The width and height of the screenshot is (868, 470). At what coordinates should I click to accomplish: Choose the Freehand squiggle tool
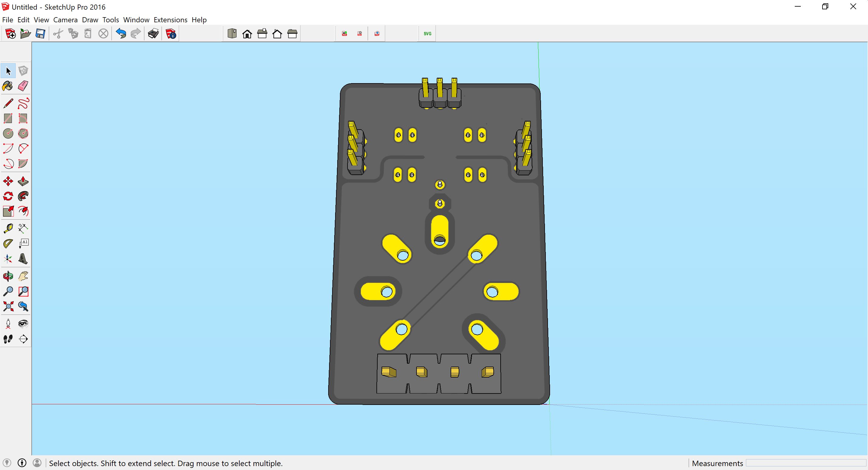[23, 103]
